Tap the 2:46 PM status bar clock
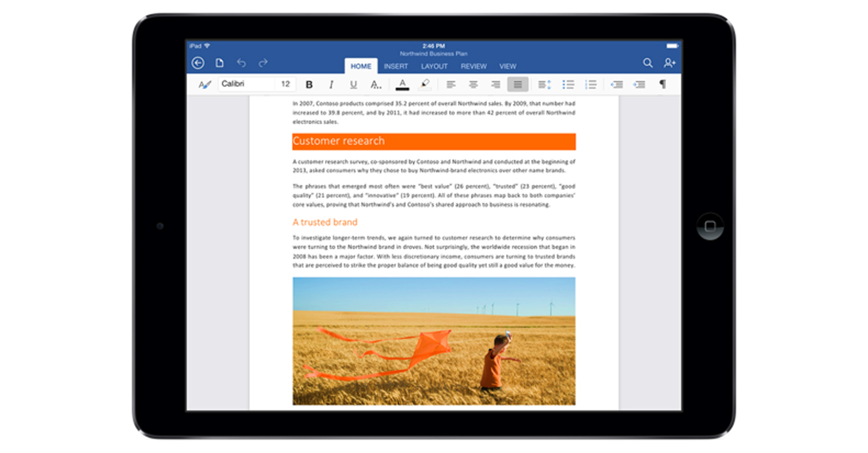Screen dimensions: 868x453 point(433,46)
